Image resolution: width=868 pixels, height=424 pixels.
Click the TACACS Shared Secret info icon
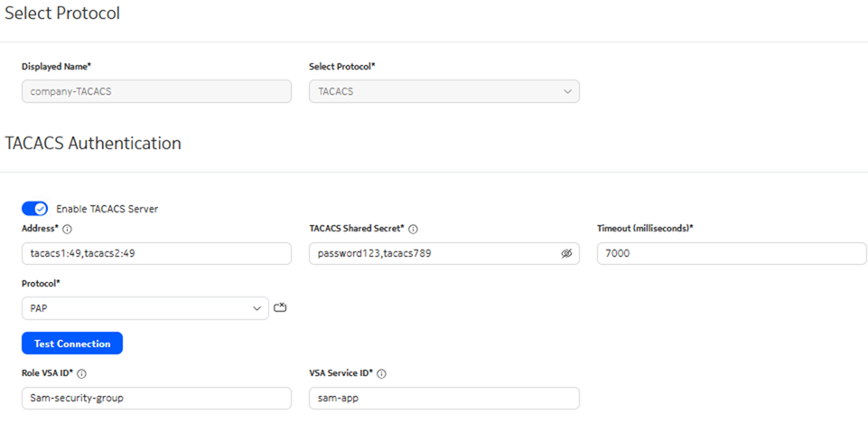pos(413,230)
